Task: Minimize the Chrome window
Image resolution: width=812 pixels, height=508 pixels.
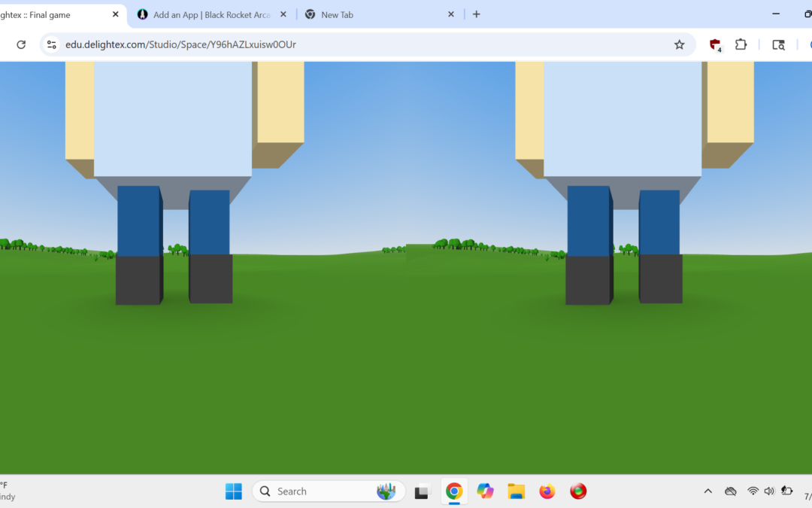Action: [x=776, y=14]
